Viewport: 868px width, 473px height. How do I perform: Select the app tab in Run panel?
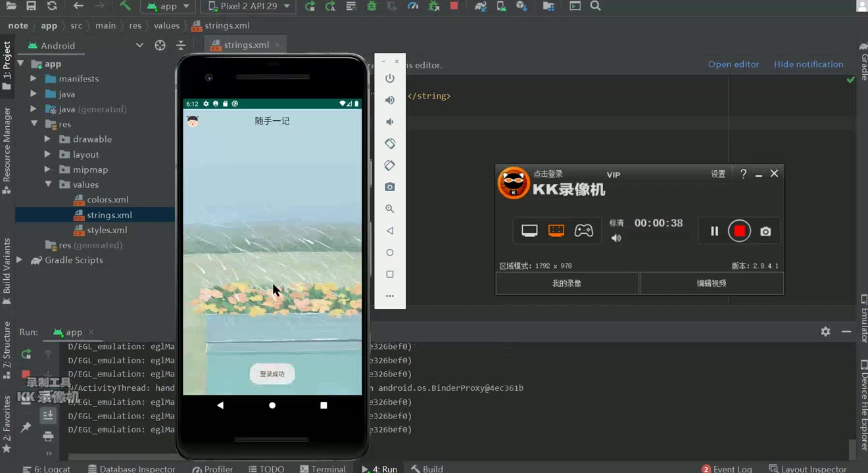(x=74, y=332)
